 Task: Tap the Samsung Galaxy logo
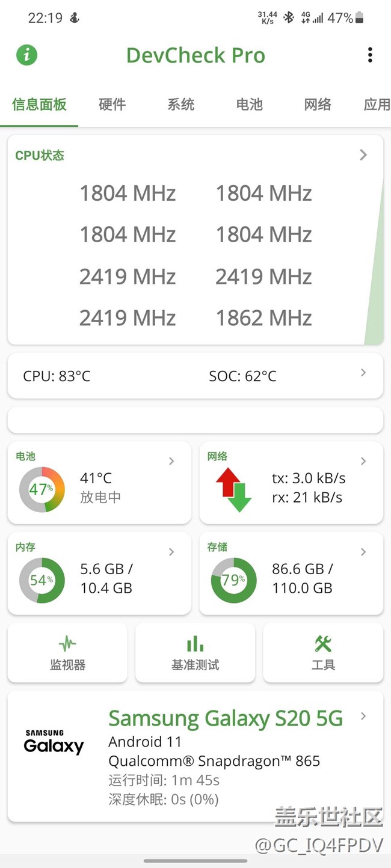54,742
